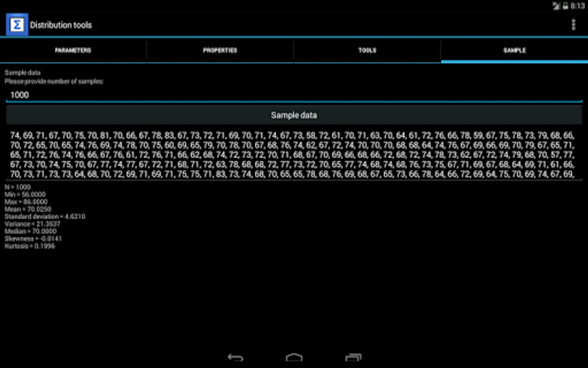Switch to the Parameters tab
The height and width of the screenshot is (368, 588).
coord(73,50)
